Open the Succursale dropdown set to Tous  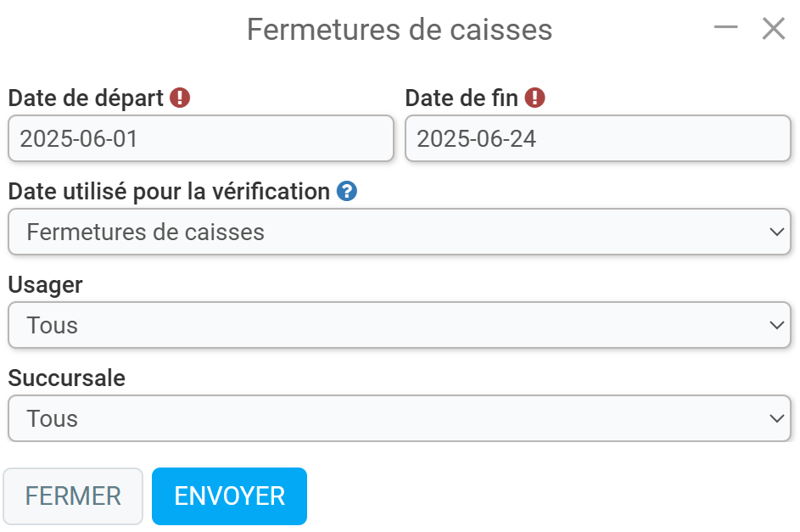tap(400, 418)
